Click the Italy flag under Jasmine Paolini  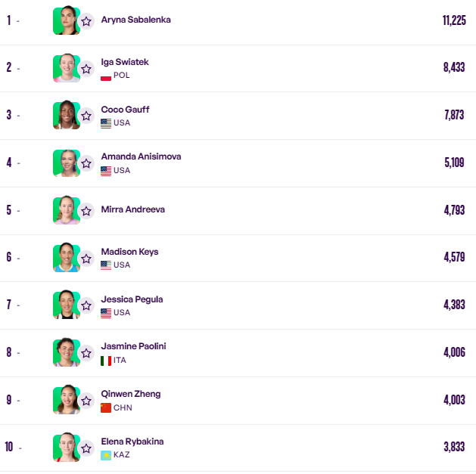(106, 361)
